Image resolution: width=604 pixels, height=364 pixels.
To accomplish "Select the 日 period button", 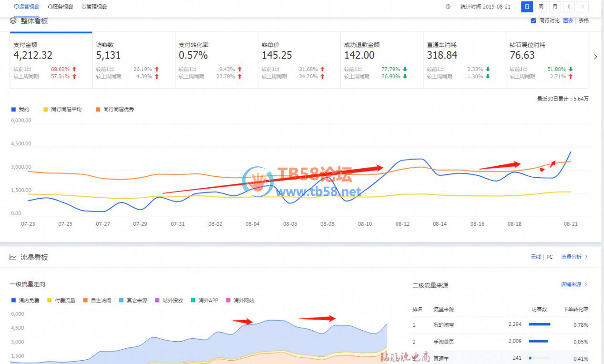I will pyautogui.click(x=527, y=7).
